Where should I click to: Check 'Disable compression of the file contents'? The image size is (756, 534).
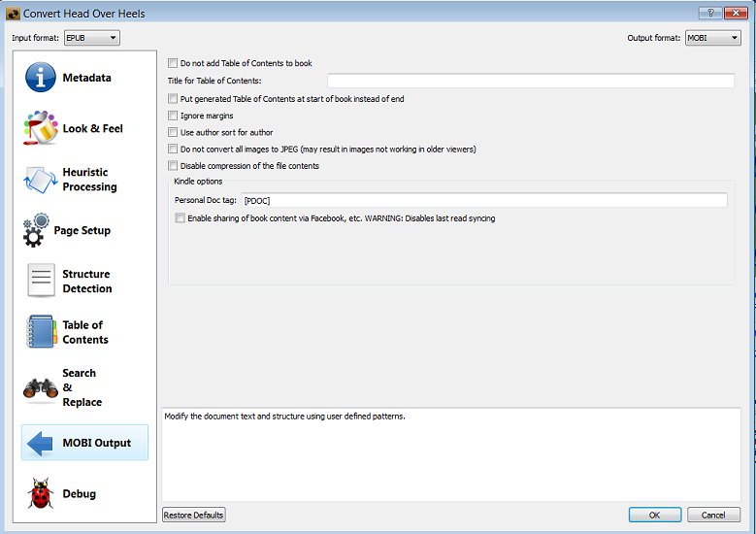pos(174,166)
